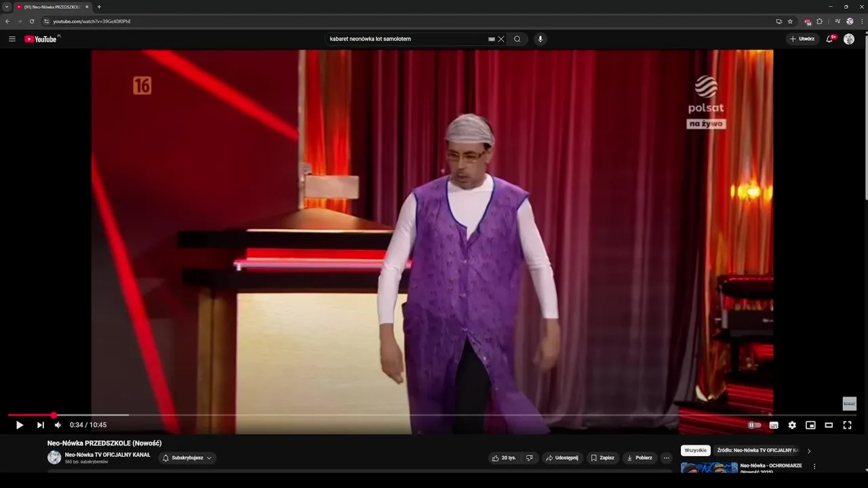The width and height of the screenshot is (868, 488).
Task: Open a new browser tab
Action: point(99,7)
